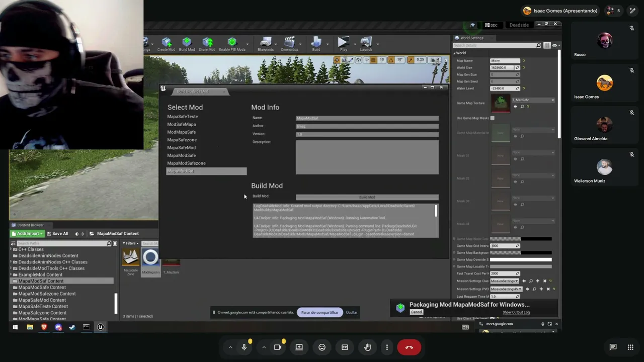Open the Filters dropdown in Content Browser
This screenshot has height=362, width=644.
click(x=131, y=243)
